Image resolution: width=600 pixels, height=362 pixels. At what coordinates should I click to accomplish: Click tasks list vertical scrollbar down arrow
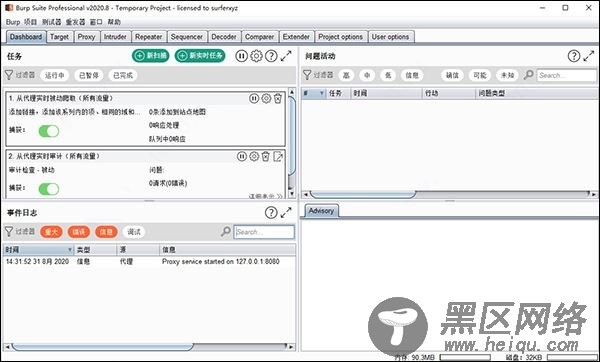(292, 194)
